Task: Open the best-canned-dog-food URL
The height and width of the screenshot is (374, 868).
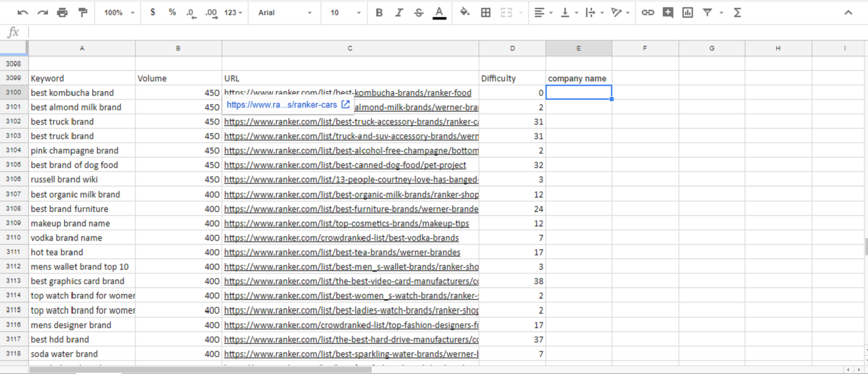Action: 345,165
